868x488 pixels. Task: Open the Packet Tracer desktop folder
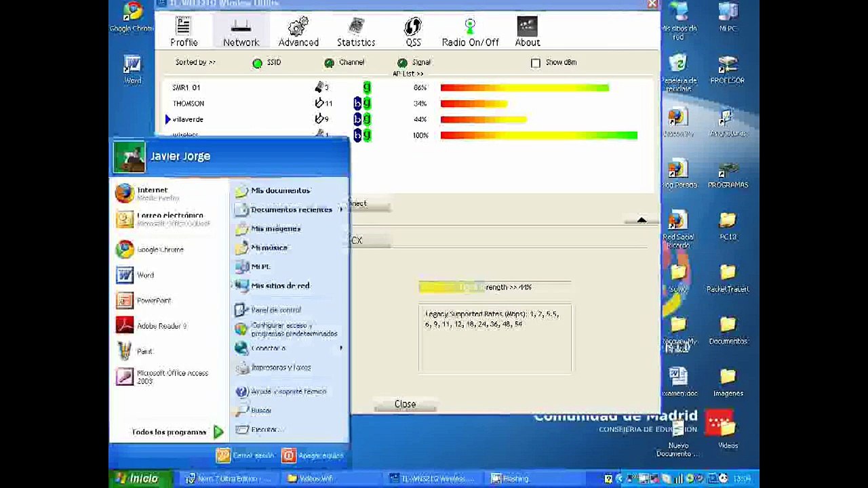coord(728,279)
